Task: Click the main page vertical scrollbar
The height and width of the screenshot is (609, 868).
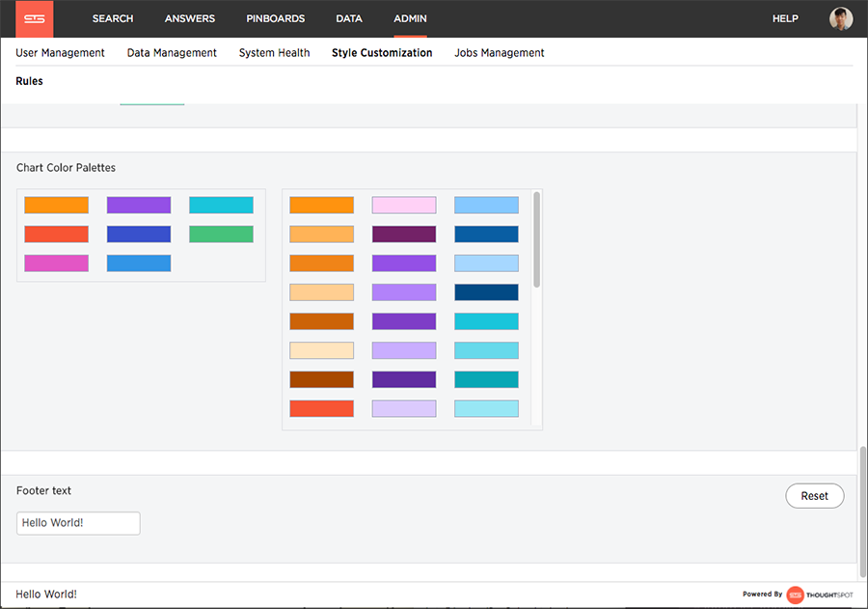Action: point(862,512)
